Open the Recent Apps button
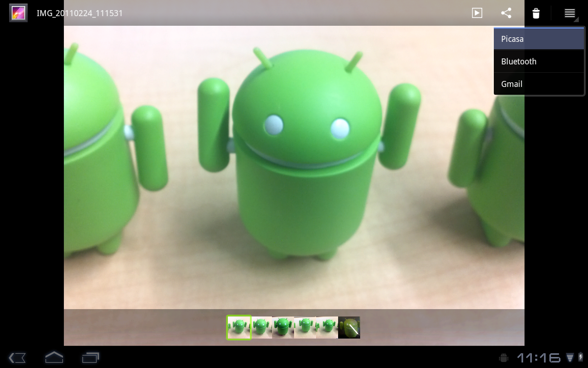 tap(91, 357)
